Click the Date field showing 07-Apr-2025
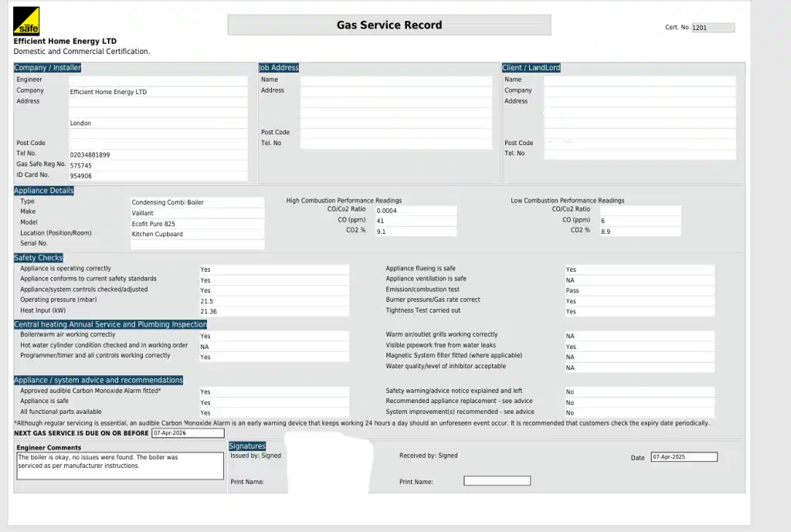This screenshot has height=532, width=791. click(684, 456)
